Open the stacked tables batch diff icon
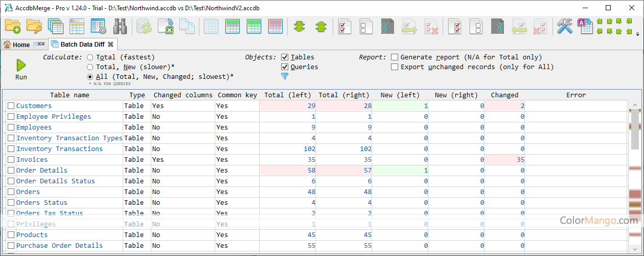This screenshot has width=644, height=256. (x=56, y=26)
